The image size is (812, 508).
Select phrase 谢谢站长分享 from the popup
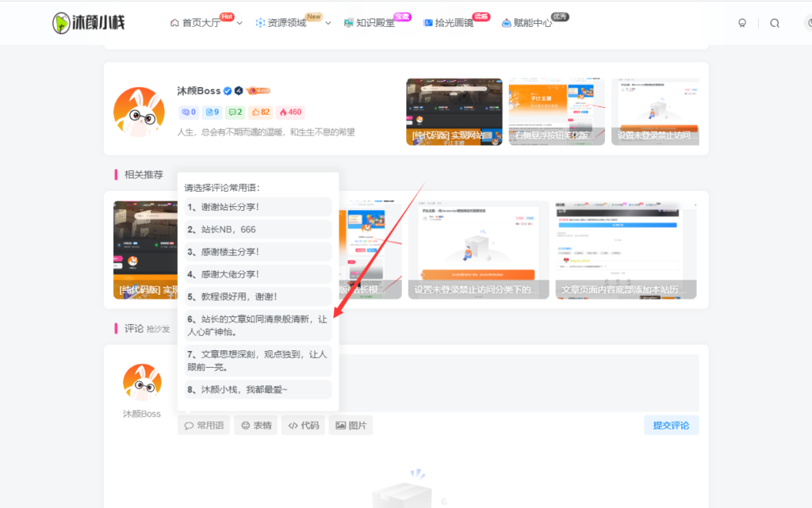[257, 207]
